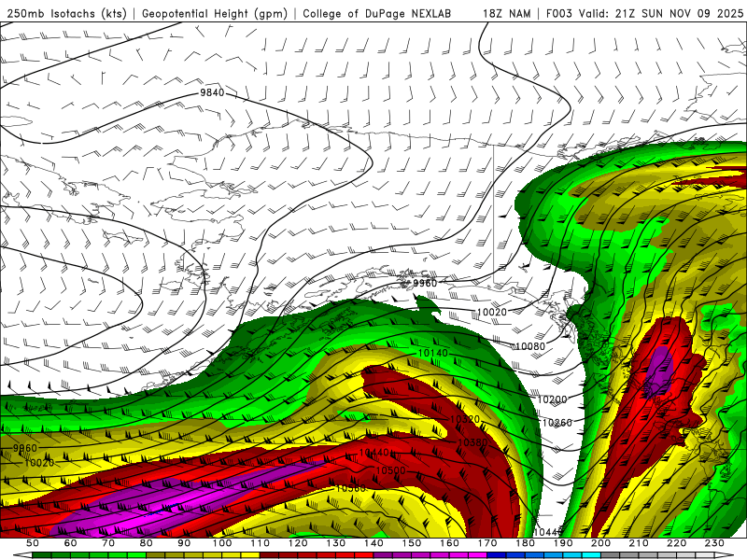The width and height of the screenshot is (747, 560).
Task: Select the 90 kts color scale label
Action: pos(184,543)
